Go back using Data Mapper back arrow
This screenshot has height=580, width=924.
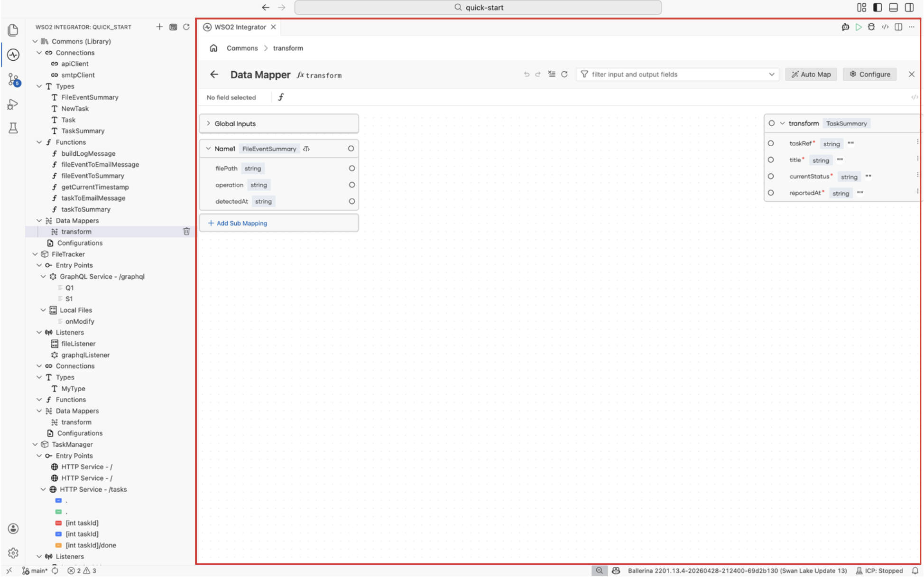tap(214, 75)
